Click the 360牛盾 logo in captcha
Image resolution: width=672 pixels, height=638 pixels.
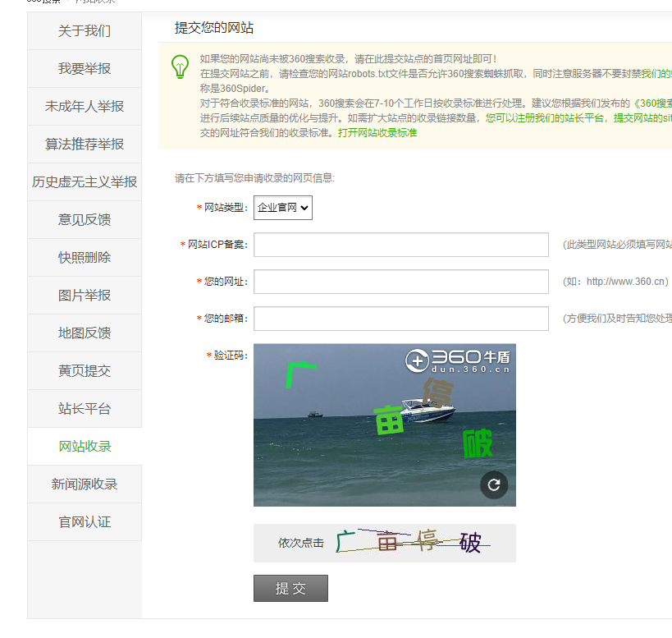tap(458, 361)
